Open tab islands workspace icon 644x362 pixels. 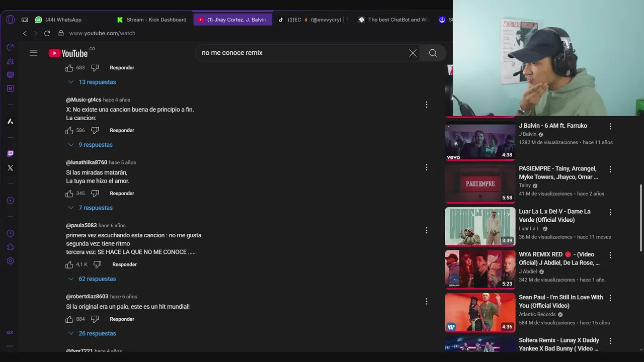(x=25, y=20)
